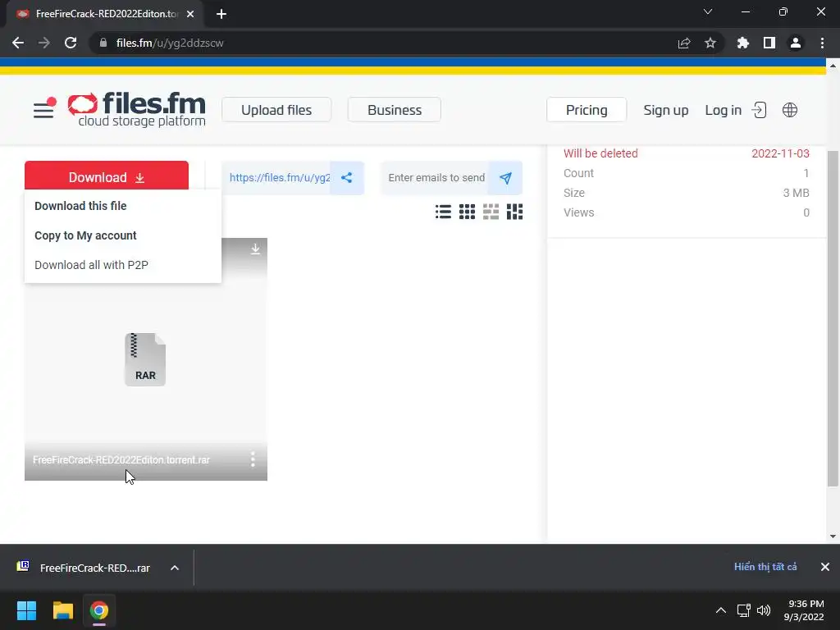Close the FreeFireCrack tab
The height and width of the screenshot is (630, 840).
(190, 14)
